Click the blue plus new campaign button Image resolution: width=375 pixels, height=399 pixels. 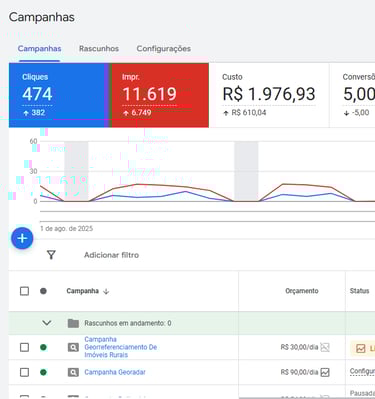(22, 238)
